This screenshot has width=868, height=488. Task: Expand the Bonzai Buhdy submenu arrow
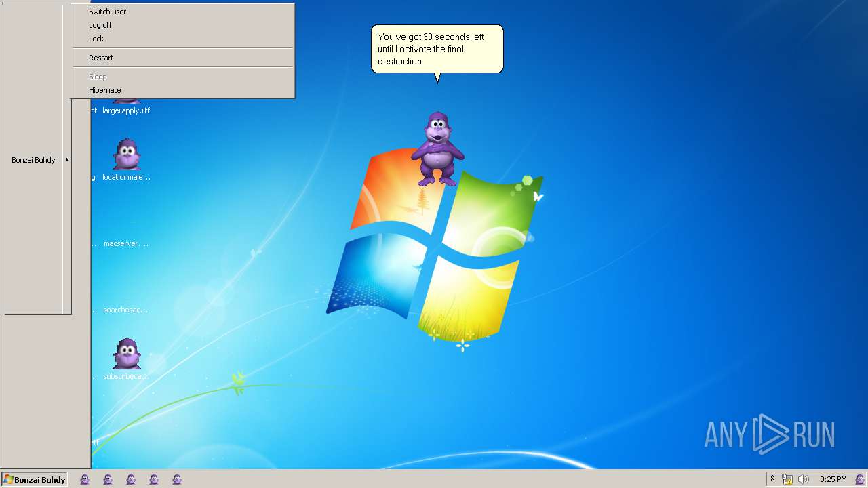66,160
